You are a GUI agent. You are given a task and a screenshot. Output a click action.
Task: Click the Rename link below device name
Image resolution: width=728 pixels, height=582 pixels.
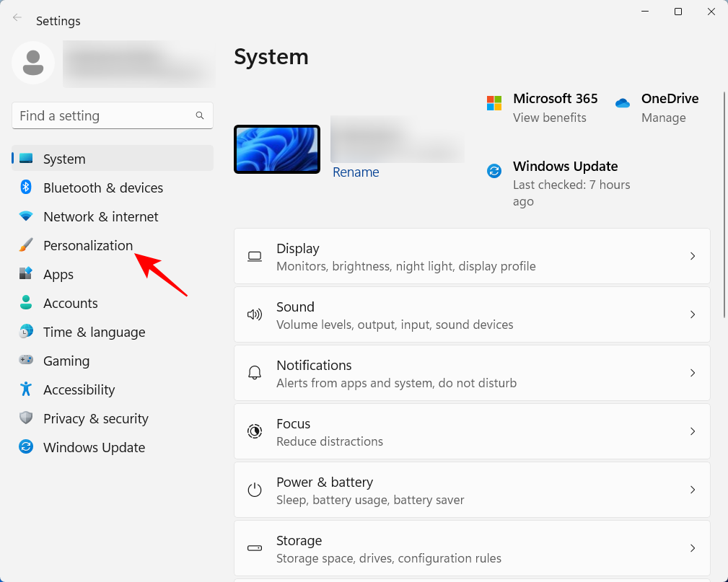[x=356, y=172]
